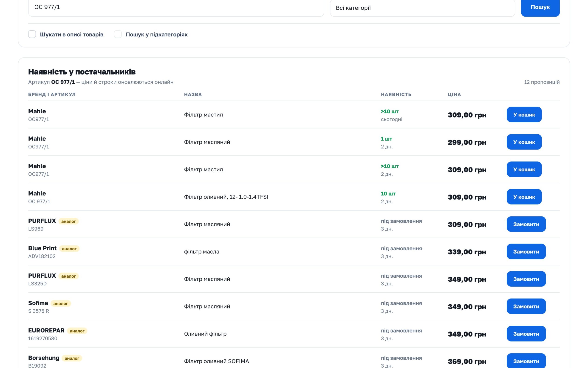Select the 'LS325D' article number
Viewport: 588px width, 368px height.
pos(37,284)
